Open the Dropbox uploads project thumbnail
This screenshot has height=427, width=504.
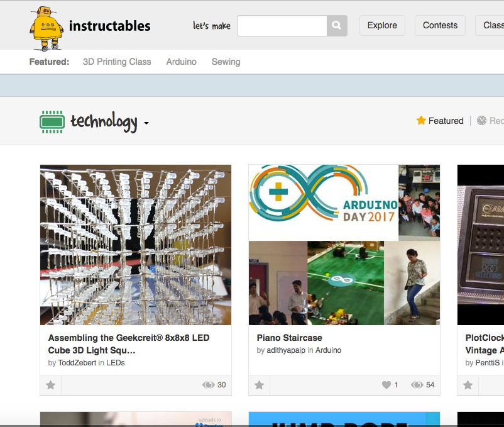click(x=136, y=419)
